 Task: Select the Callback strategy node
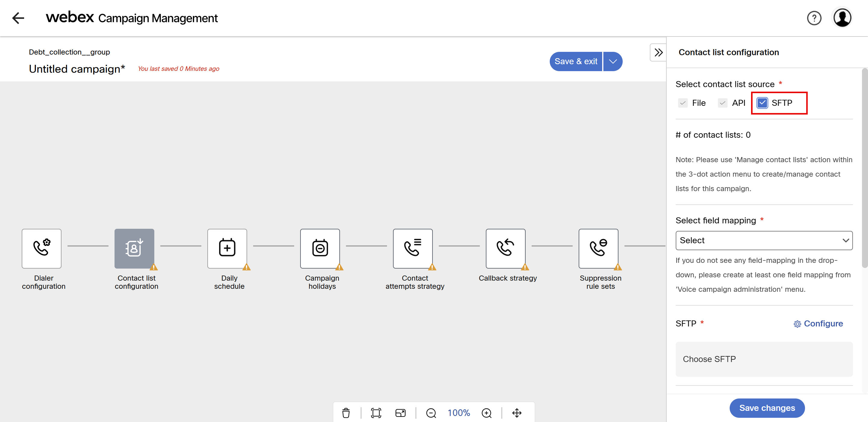point(505,248)
